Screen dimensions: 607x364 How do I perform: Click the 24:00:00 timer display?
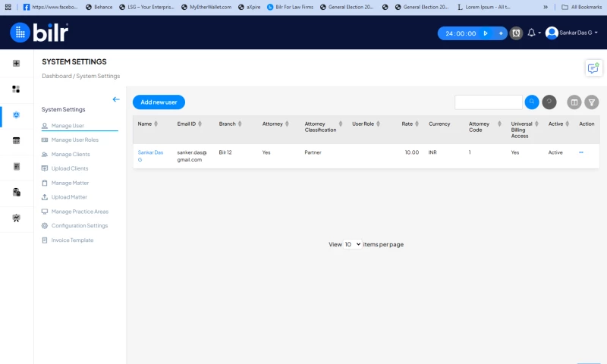point(461,33)
